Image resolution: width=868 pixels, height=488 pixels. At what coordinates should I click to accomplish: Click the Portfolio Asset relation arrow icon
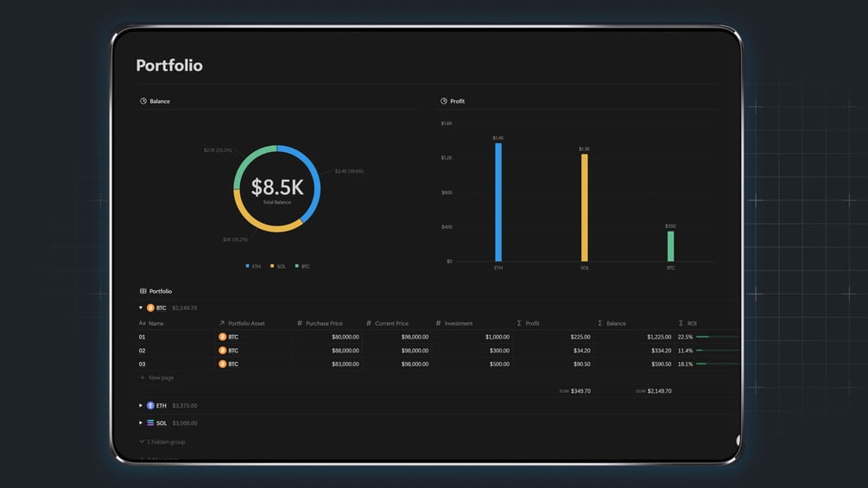point(222,323)
